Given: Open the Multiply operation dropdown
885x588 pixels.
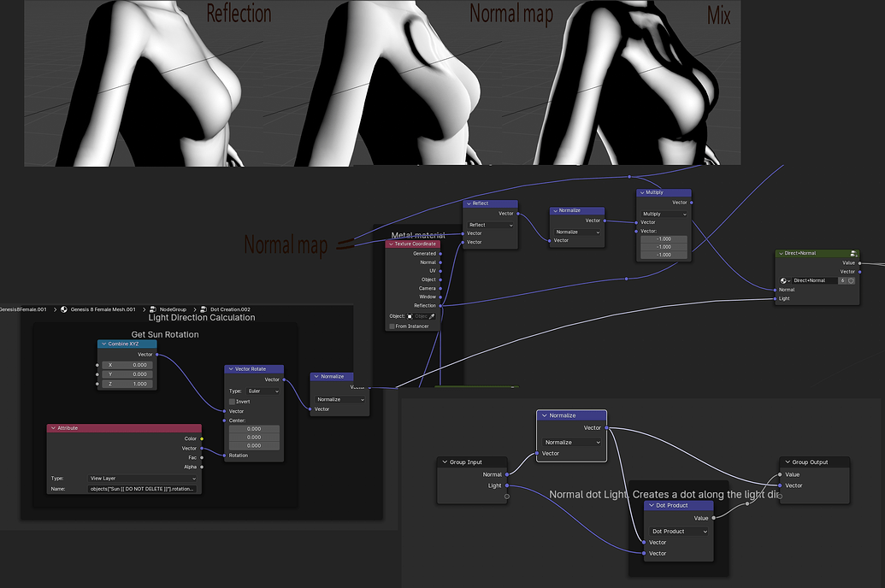Looking at the screenshot, I should point(664,215).
